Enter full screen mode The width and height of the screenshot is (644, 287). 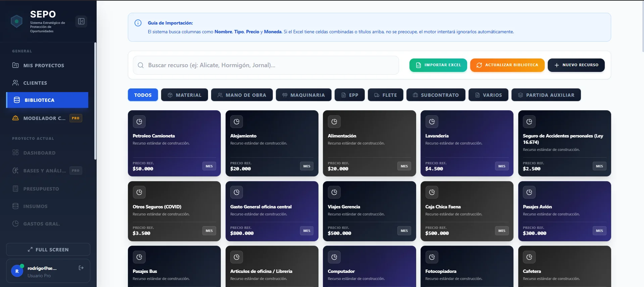[48, 250]
